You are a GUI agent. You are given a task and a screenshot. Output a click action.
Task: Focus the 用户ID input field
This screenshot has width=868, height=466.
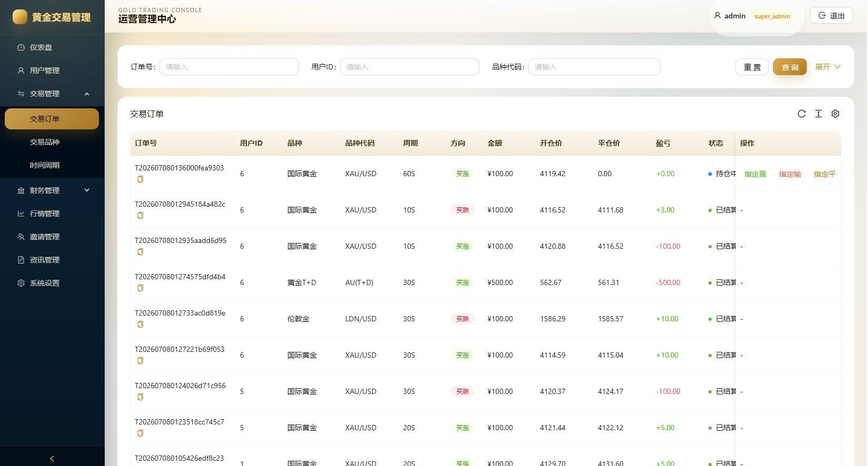(x=410, y=67)
